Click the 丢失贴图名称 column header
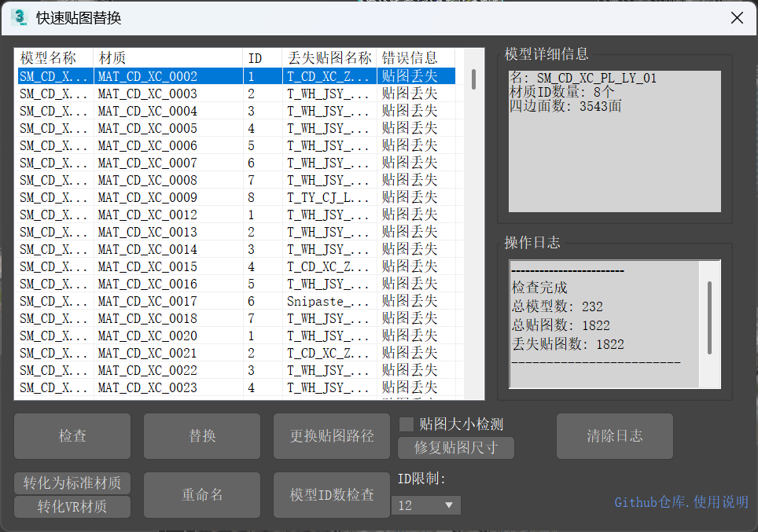Viewport: 758px width, 532px height. [x=329, y=58]
